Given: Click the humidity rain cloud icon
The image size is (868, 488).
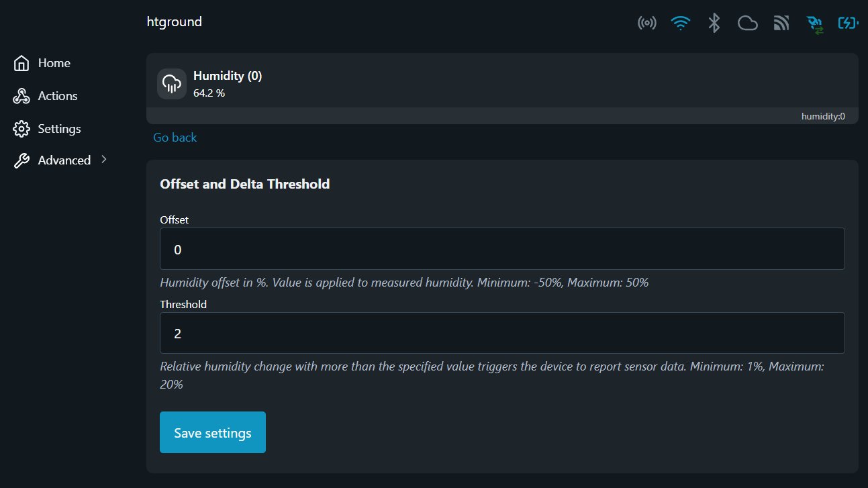Looking at the screenshot, I should 172,84.
